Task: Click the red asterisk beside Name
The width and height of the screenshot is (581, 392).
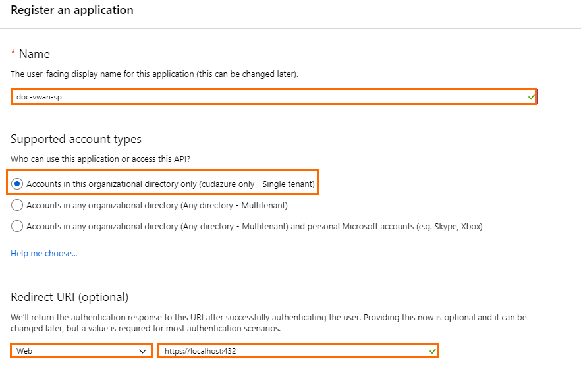Action: 13,52
